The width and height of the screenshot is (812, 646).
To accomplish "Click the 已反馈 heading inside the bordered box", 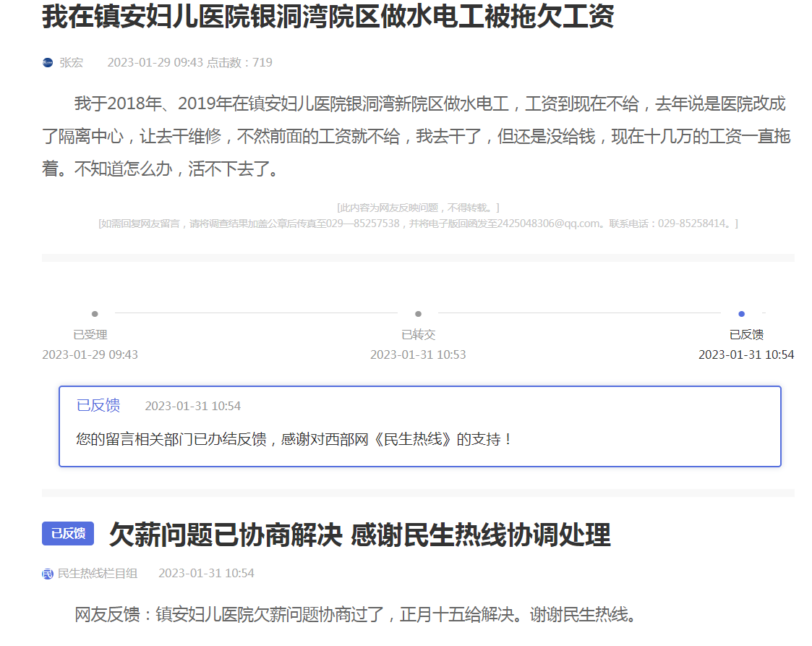I will [x=98, y=406].
